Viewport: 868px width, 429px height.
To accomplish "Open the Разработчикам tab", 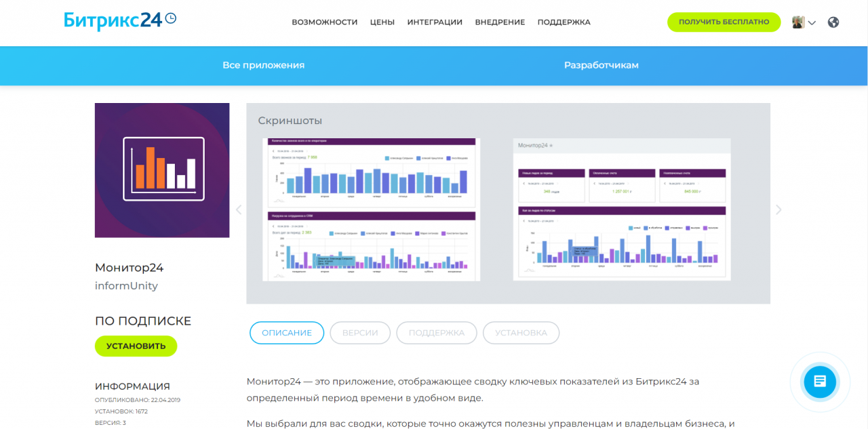I will (x=601, y=65).
